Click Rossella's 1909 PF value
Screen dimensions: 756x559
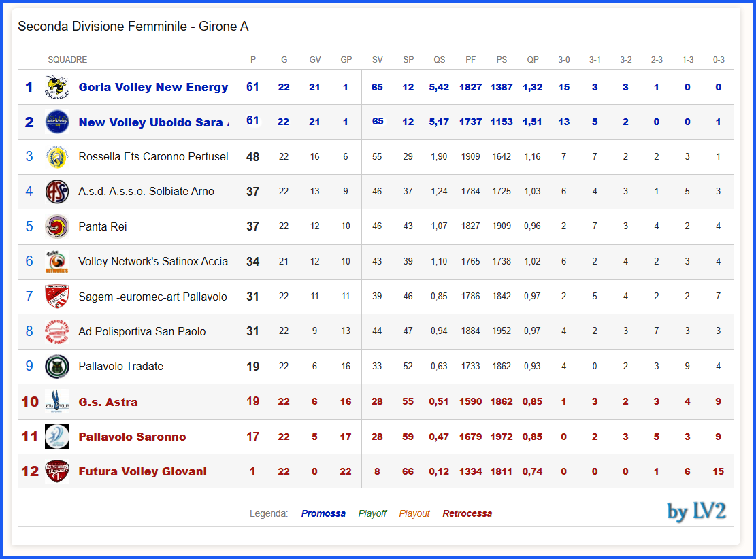[471, 156]
